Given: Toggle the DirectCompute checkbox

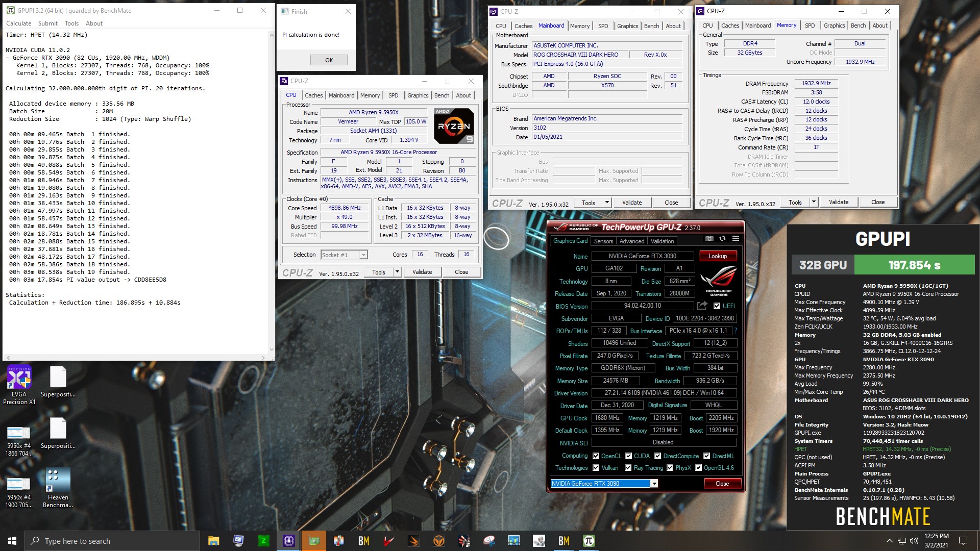Looking at the screenshot, I should coord(657,456).
